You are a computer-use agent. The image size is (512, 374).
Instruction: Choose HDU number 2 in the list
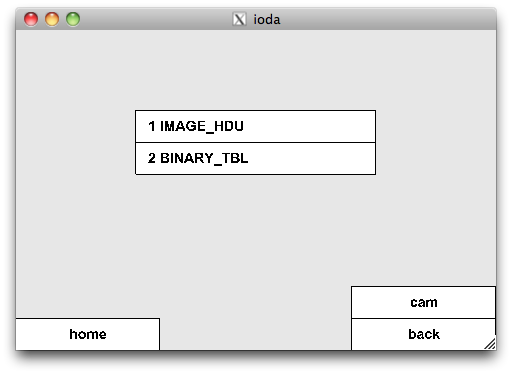coord(255,159)
